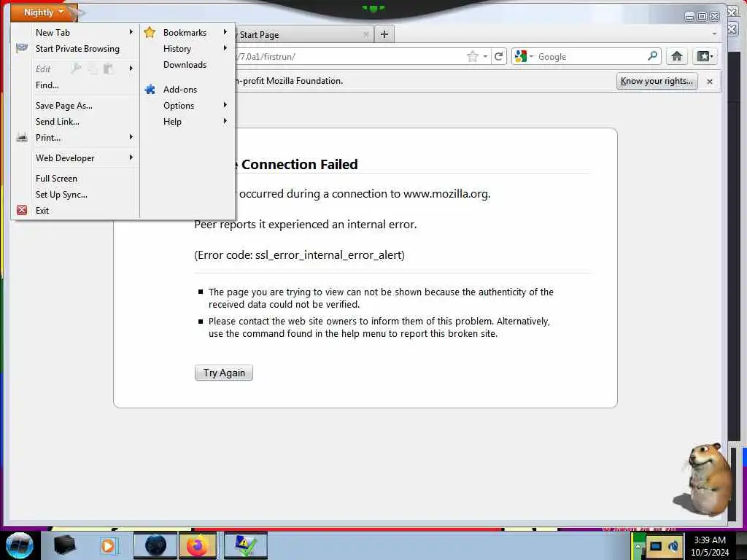
Task: Expand the History submenu arrow
Action: pos(225,48)
